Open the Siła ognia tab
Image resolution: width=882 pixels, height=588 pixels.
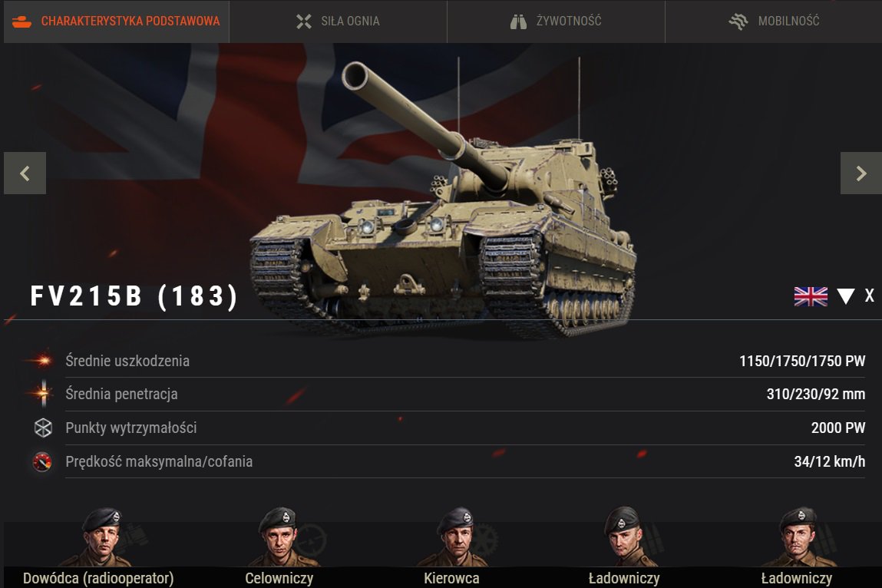coord(338,21)
